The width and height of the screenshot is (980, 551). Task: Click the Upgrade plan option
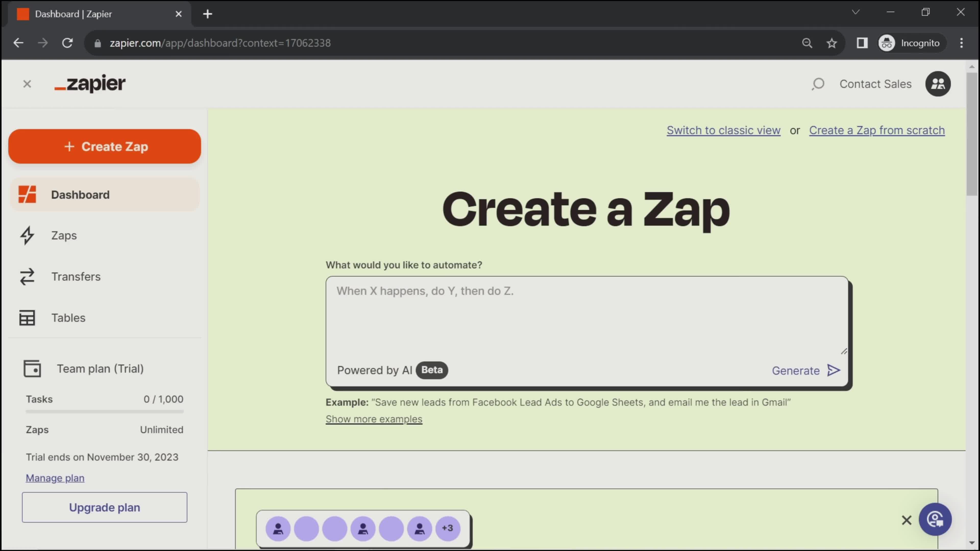pos(105,507)
